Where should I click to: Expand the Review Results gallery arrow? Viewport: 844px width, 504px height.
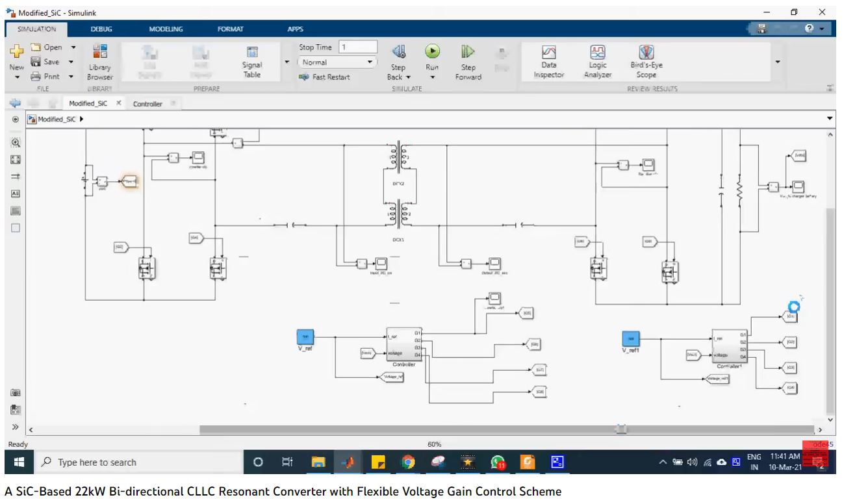(778, 62)
